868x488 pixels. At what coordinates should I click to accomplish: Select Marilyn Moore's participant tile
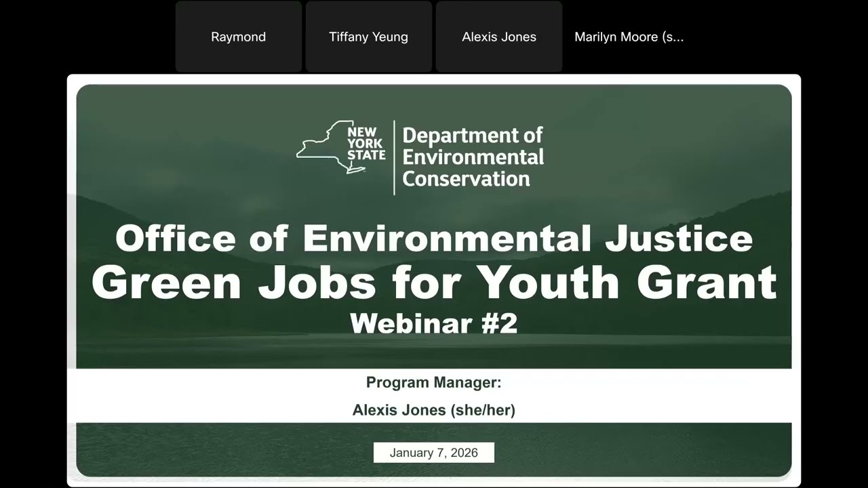point(629,37)
